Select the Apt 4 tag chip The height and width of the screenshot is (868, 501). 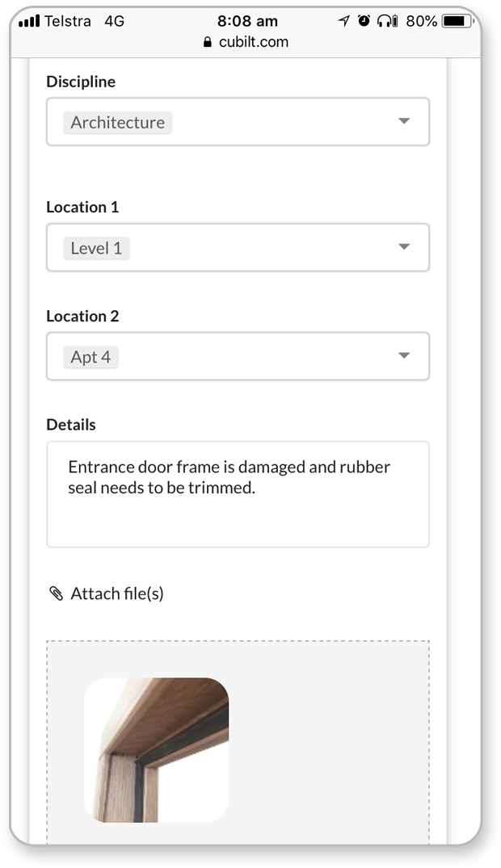tap(91, 357)
